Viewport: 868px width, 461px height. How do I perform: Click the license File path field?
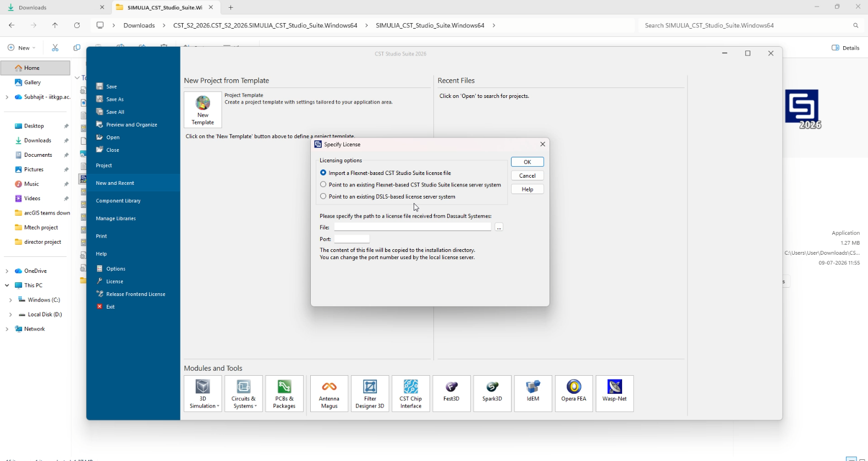(x=413, y=227)
